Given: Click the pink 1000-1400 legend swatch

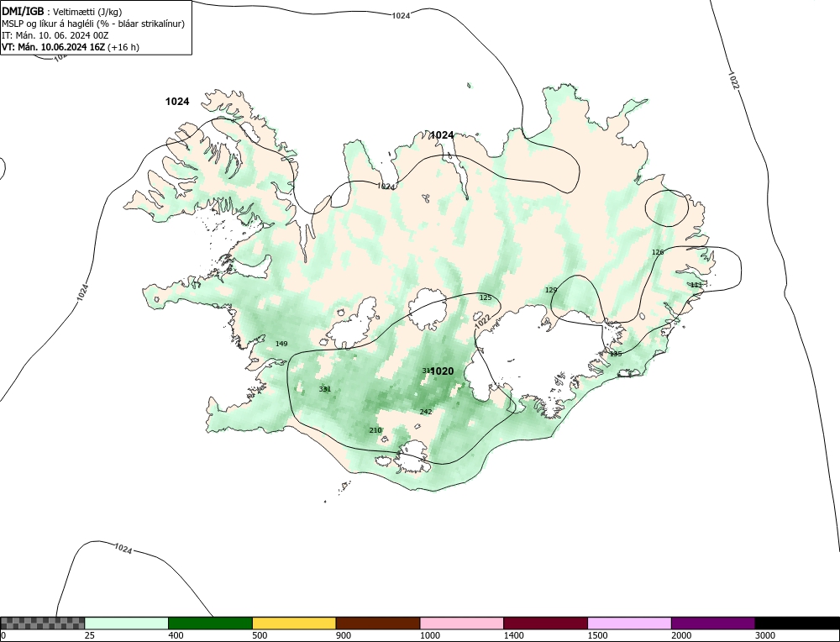Looking at the screenshot, I should [462, 624].
